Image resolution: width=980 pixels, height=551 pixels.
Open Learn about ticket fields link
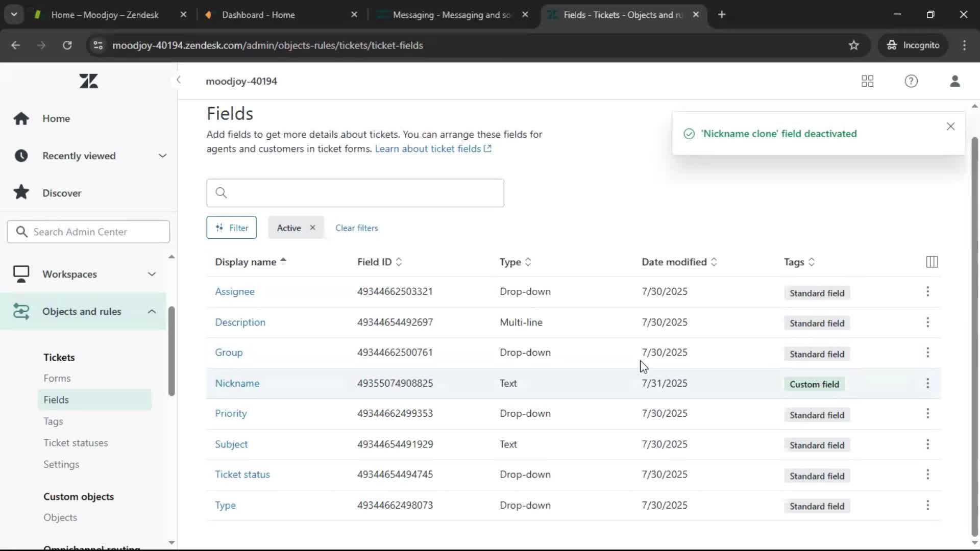point(433,148)
